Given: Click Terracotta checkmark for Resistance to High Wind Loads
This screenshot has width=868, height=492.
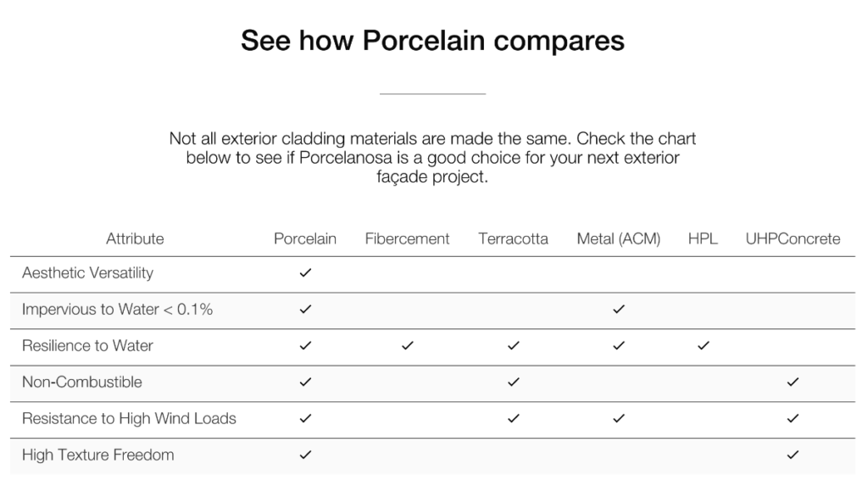Looking at the screenshot, I should pos(513,418).
